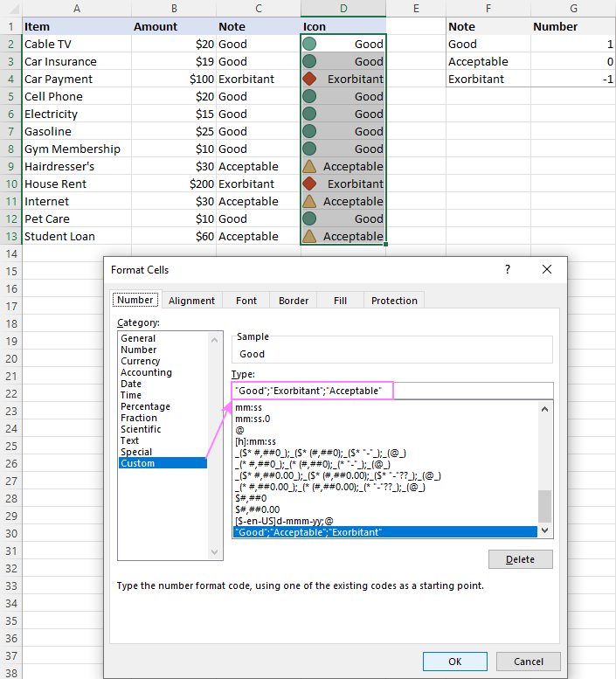Select the Currency category
616x679 pixels.
[x=141, y=361]
